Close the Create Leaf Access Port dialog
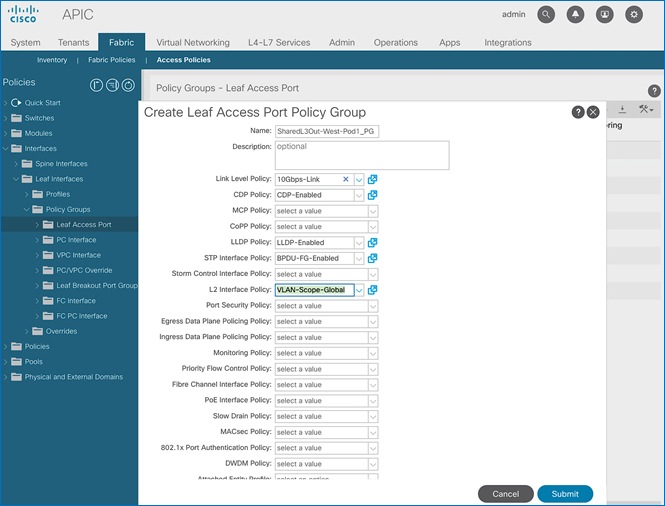The height and width of the screenshot is (506, 665). point(593,112)
